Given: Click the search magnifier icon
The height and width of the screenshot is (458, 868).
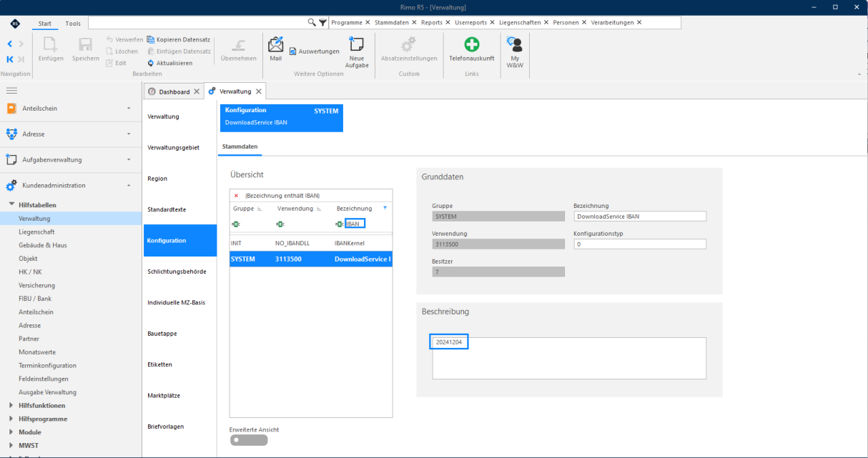Looking at the screenshot, I should click(312, 22).
